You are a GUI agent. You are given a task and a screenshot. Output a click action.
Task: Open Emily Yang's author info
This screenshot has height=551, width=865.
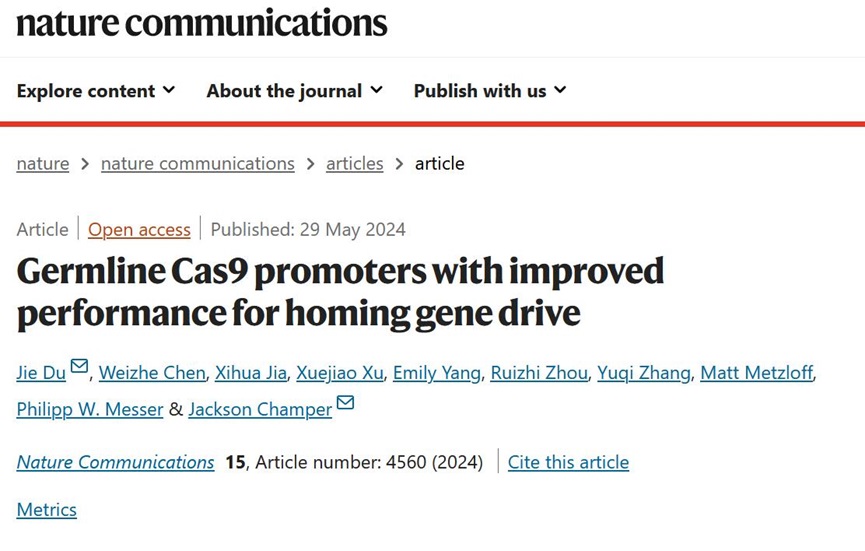click(x=436, y=373)
